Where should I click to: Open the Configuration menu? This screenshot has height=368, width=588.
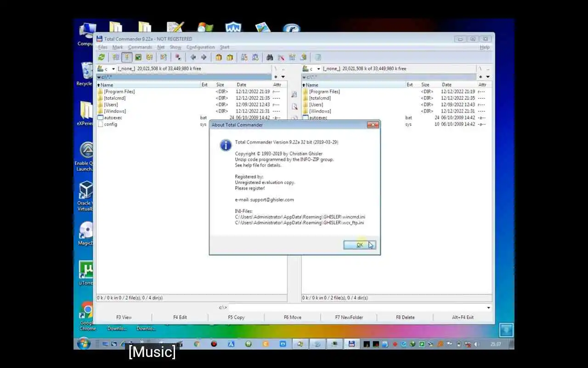200,47
